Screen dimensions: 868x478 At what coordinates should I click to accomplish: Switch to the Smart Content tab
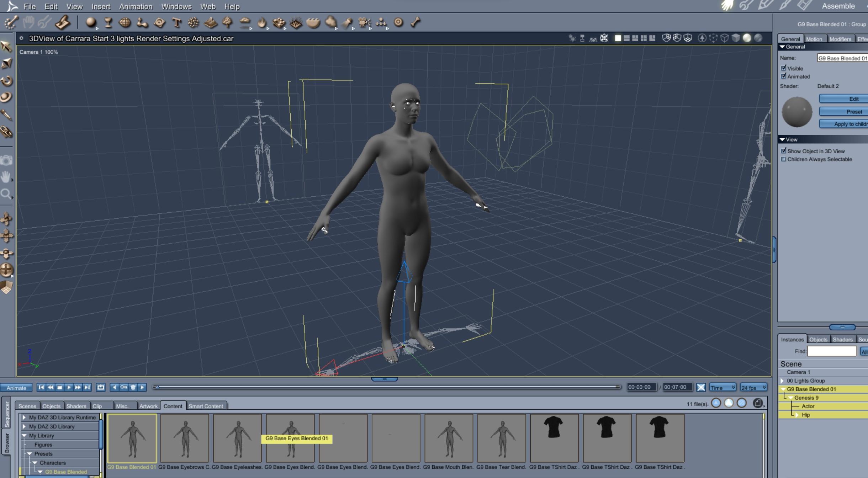[x=206, y=406]
